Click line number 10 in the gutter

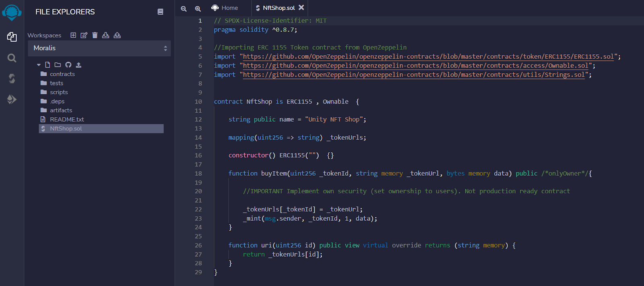(x=198, y=102)
